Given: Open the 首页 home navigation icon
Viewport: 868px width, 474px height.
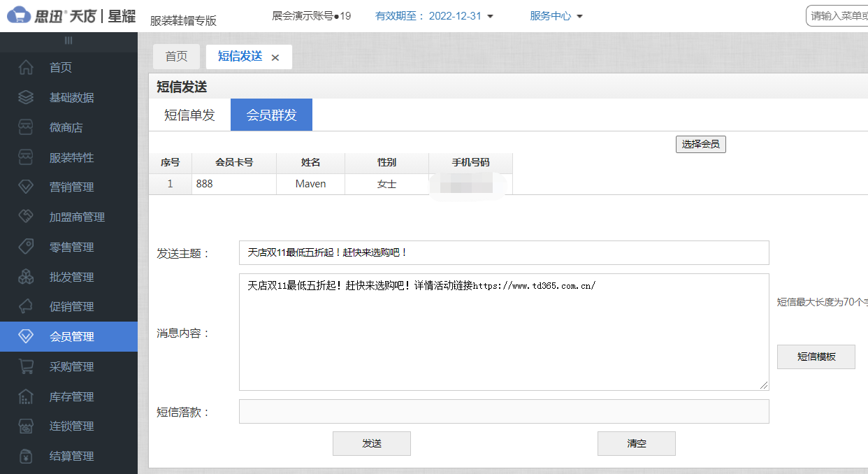Looking at the screenshot, I should pos(27,67).
